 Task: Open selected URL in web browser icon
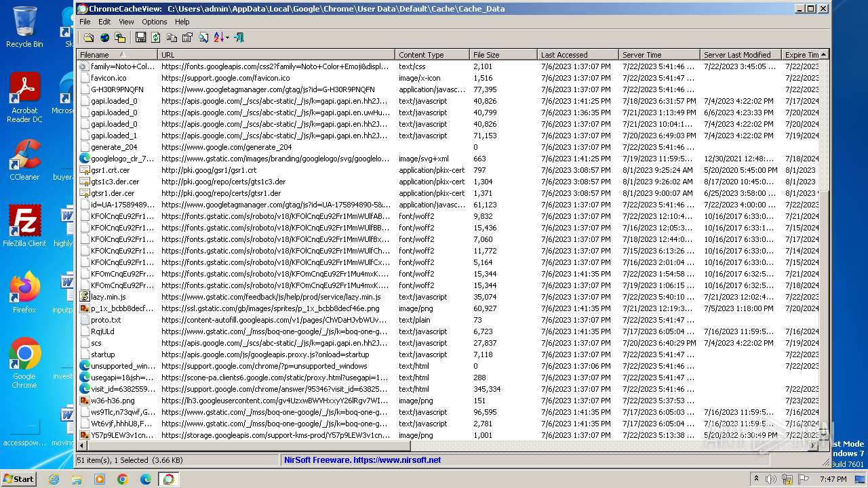(x=104, y=38)
